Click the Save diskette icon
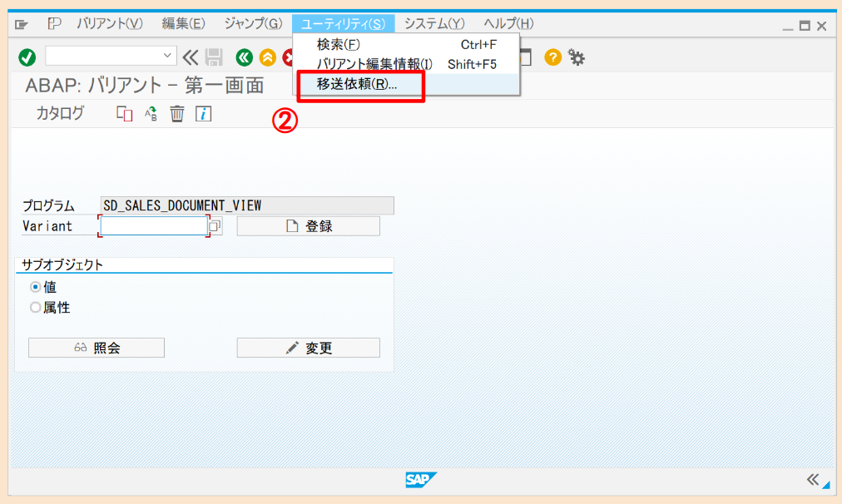Screen dimensions: 842x504 pos(214,57)
